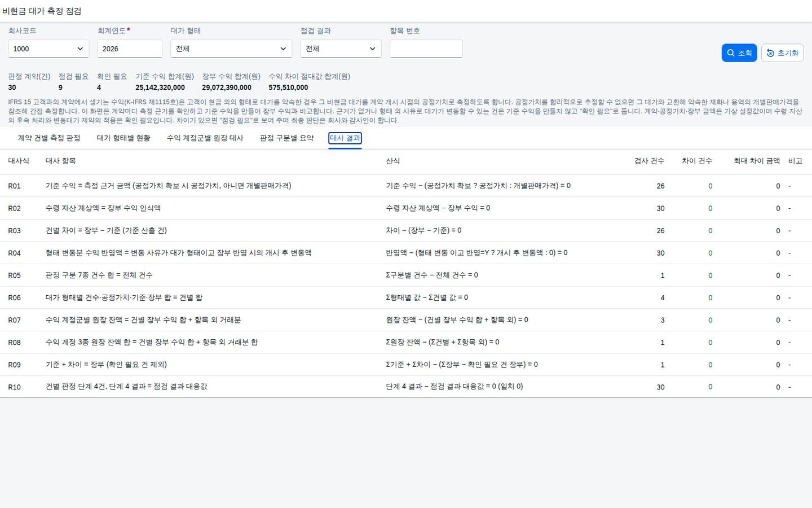The height and width of the screenshot is (508, 812).
Task: Click the formula Σ형태별 값 − Σ건별 값 = 0
Action: click(427, 297)
